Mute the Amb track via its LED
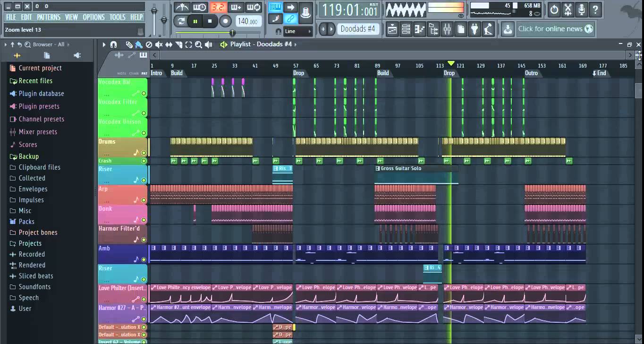 pos(144,259)
